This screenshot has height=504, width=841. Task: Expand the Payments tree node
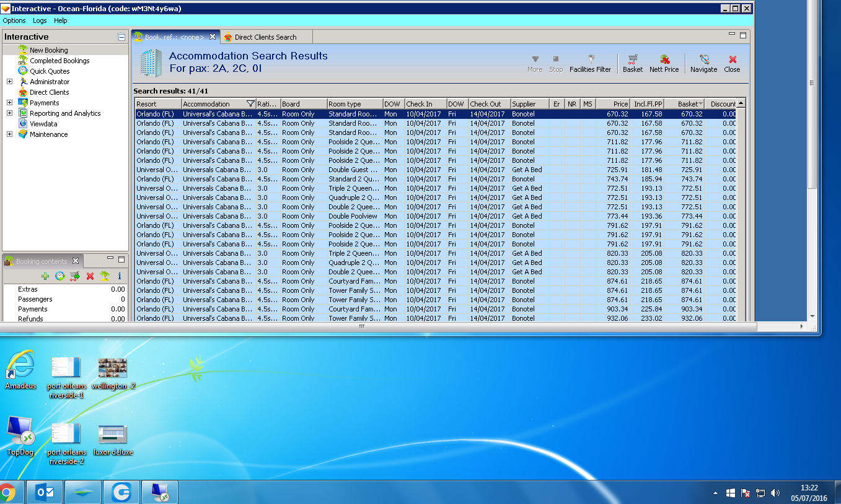pyautogui.click(x=9, y=103)
